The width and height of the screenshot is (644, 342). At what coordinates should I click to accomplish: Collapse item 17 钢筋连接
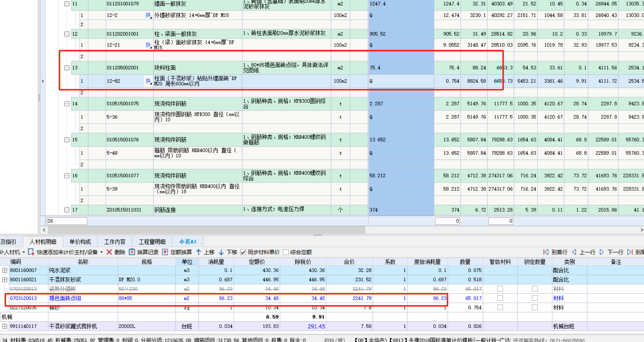point(67,210)
